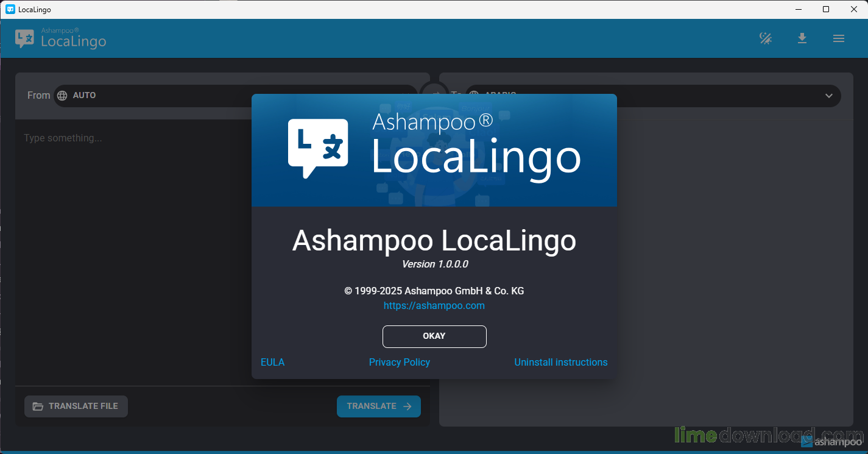Open the hamburger menu
The height and width of the screenshot is (454, 868).
tap(839, 38)
